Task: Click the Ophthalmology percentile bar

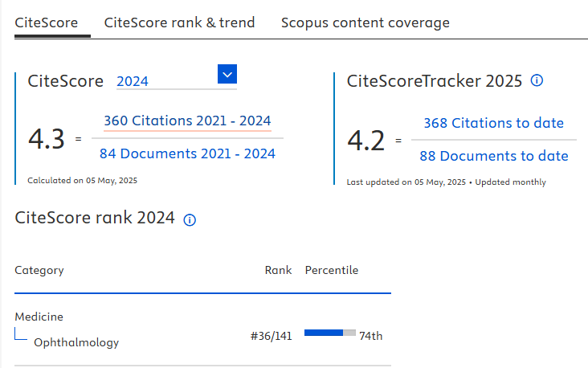Action: (x=329, y=332)
